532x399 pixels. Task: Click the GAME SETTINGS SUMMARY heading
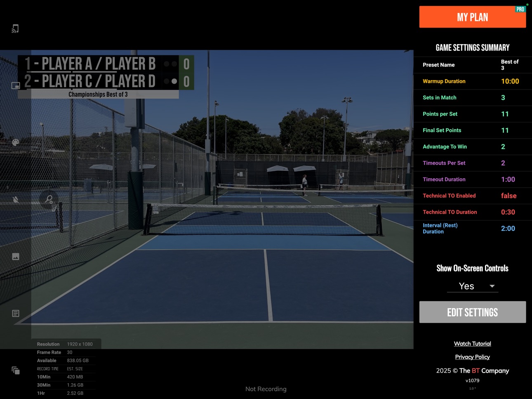[473, 47]
